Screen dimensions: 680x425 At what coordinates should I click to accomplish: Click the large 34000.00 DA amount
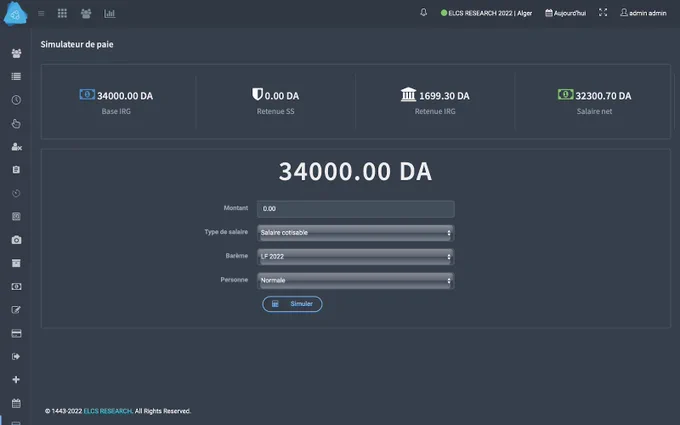coord(355,171)
